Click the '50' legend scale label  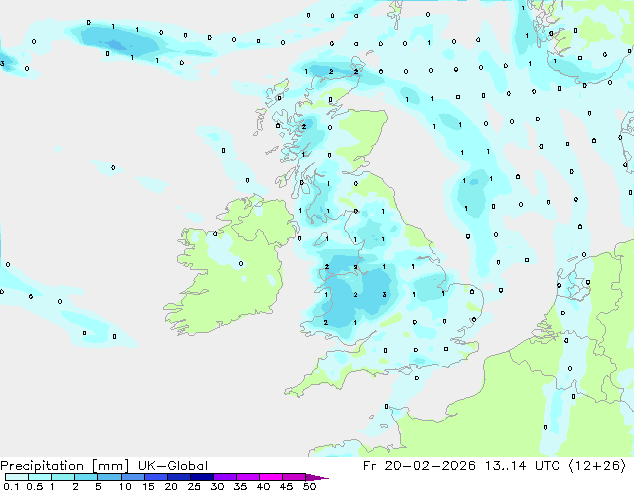click(309, 486)
